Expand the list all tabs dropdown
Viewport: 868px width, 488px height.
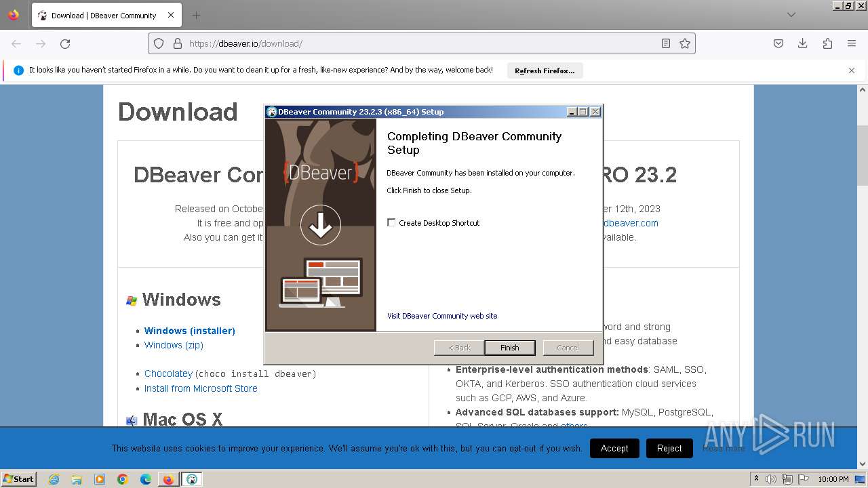pyautogui.click(x=791, y=15)
